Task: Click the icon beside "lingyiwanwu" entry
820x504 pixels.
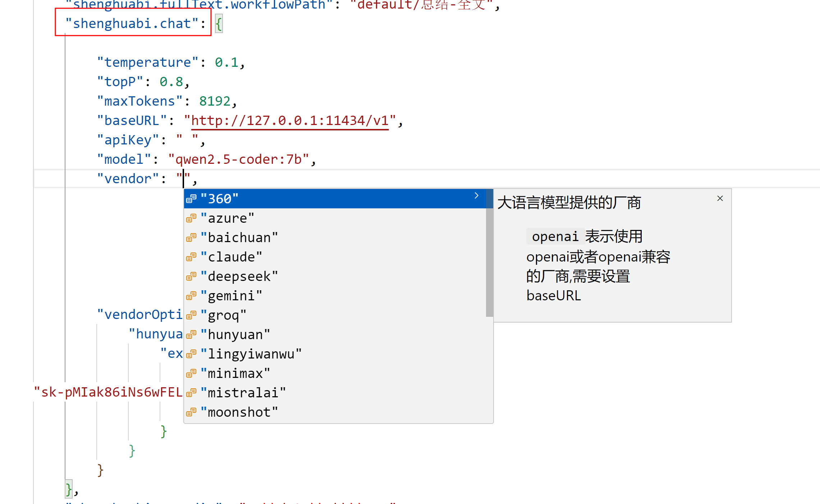Action: click(191, 354)
